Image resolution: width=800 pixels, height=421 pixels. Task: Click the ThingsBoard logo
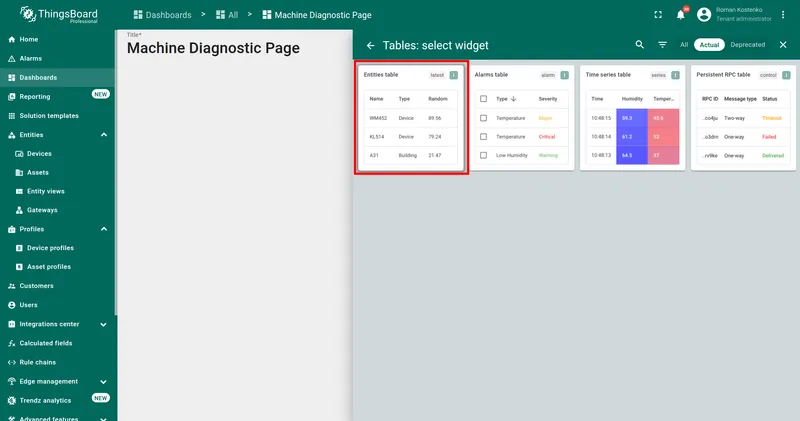coord(59,14)
